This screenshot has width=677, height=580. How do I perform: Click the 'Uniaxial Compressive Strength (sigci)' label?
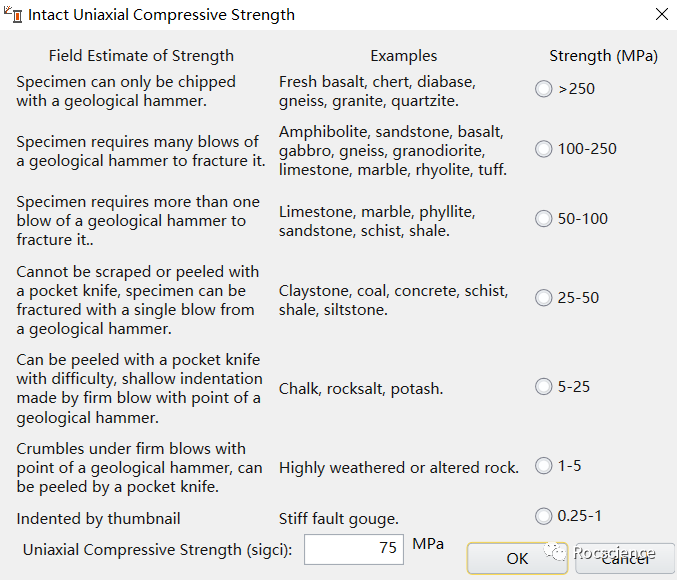tap(158, 549)
